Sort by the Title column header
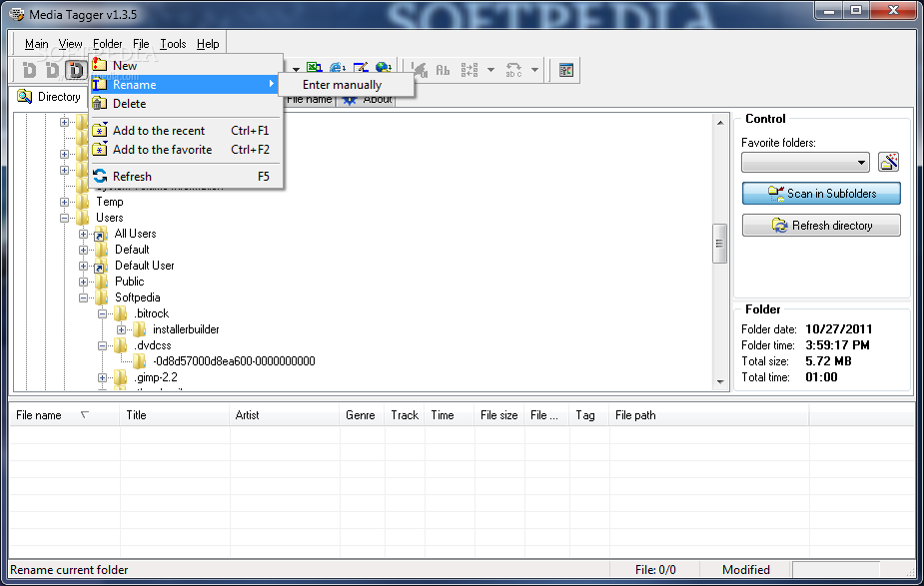 175,415
